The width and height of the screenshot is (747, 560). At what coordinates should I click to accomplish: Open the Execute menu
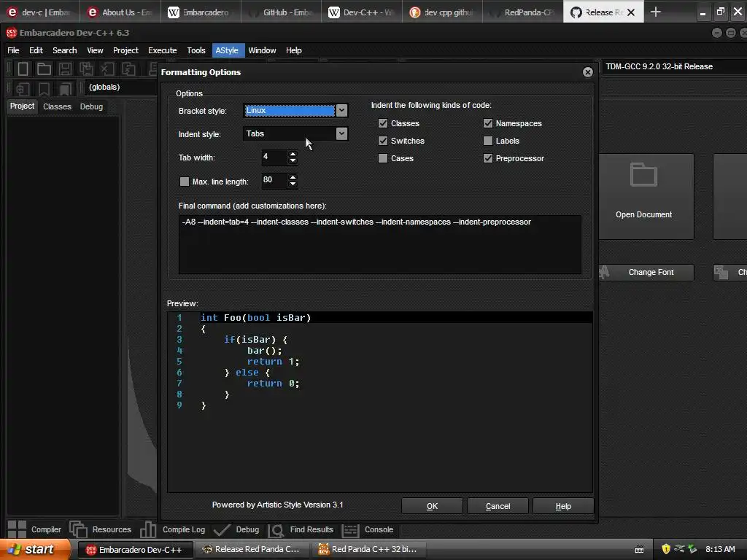click(163, 50)
